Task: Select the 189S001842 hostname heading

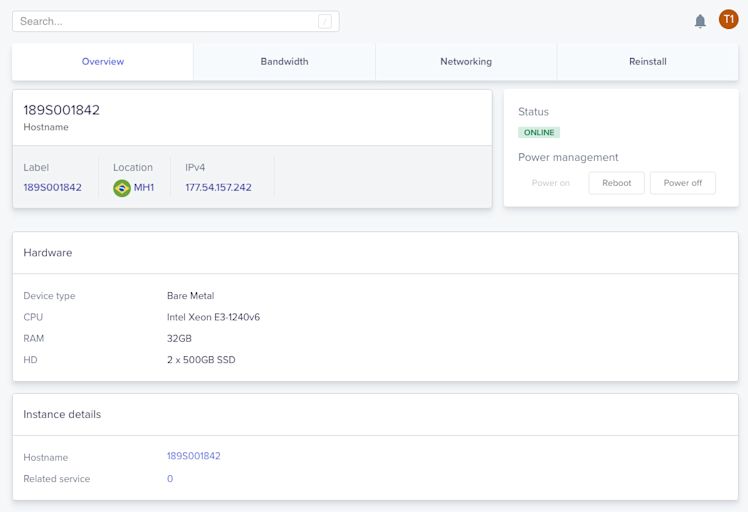Action: tap(62, 110)
